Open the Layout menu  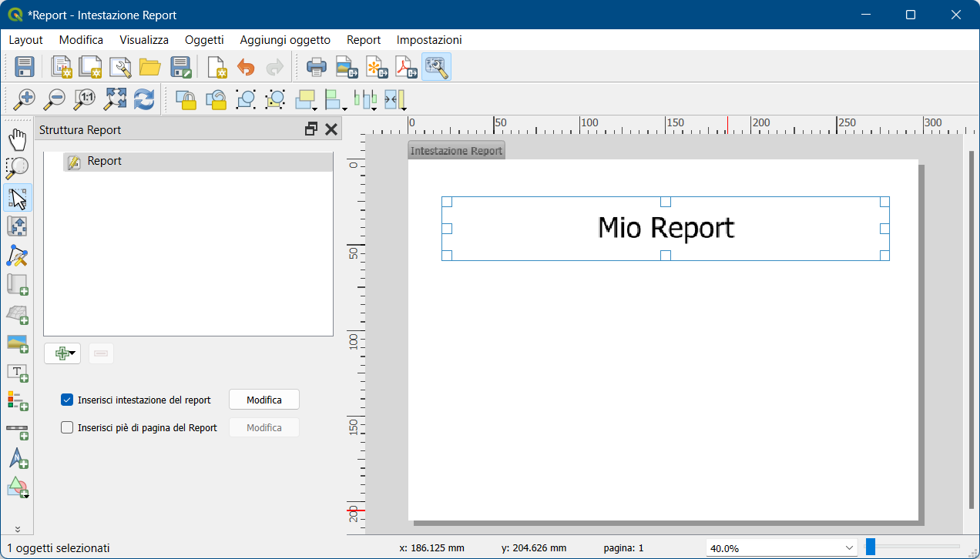tap(25, 40)
